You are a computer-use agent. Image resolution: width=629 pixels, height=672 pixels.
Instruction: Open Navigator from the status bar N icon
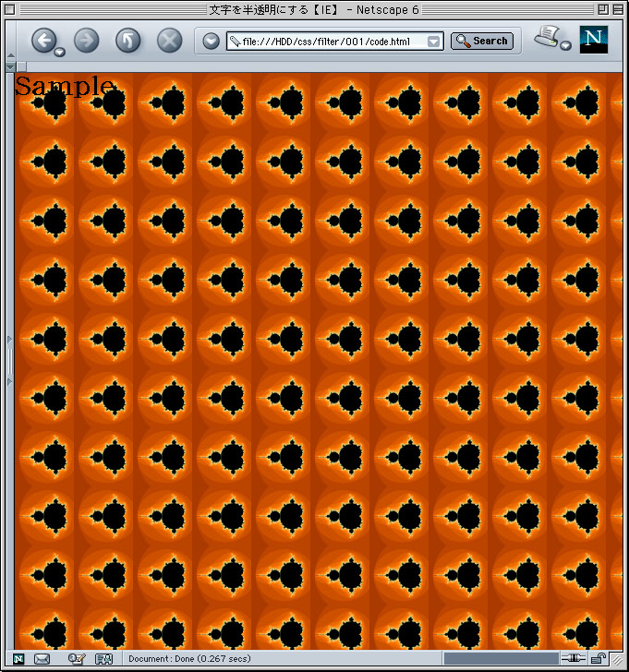coord(18,659)
